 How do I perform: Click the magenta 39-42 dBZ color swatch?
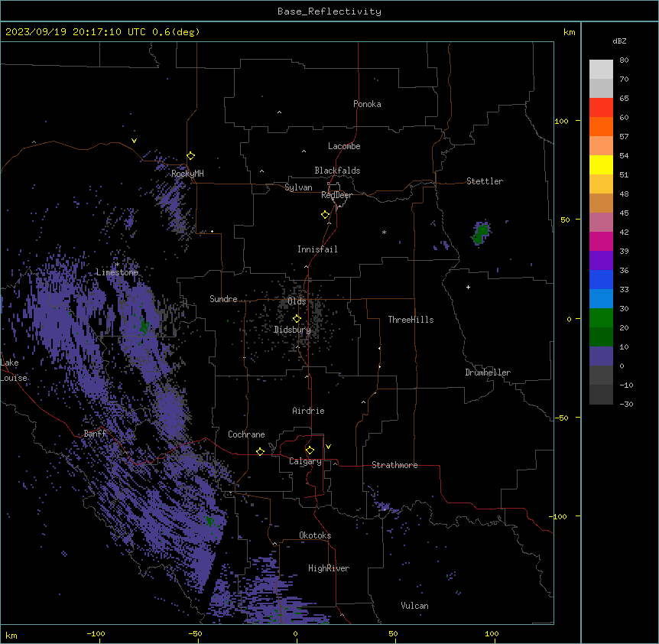[x=601, y=241]
